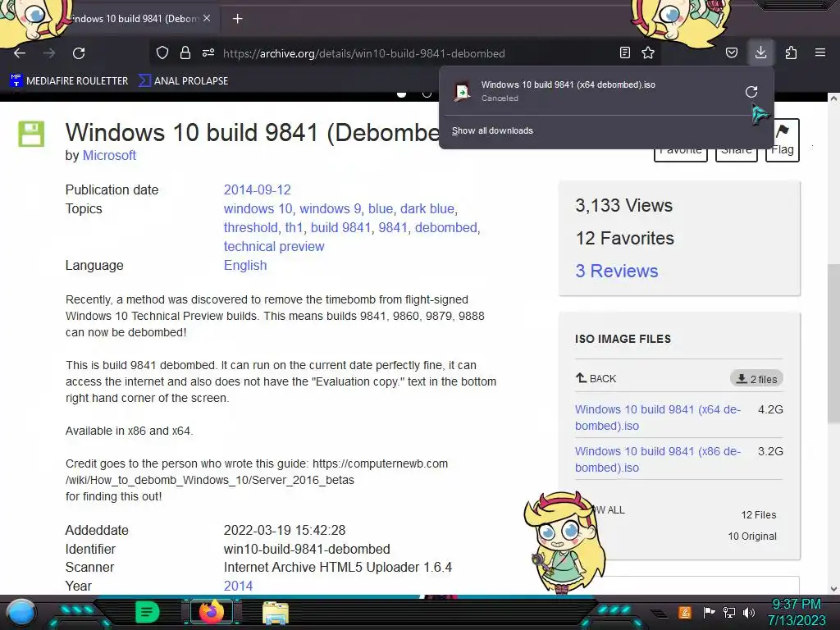
Task: Open the 'windows 9' topic link
Action: pos(330,209)
